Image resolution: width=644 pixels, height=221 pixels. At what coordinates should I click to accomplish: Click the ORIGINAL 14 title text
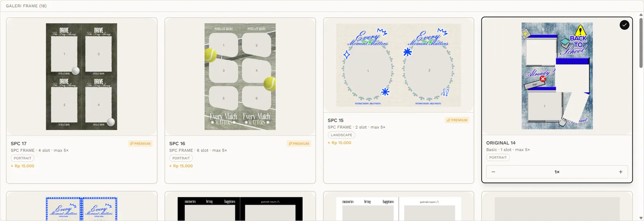501,143
